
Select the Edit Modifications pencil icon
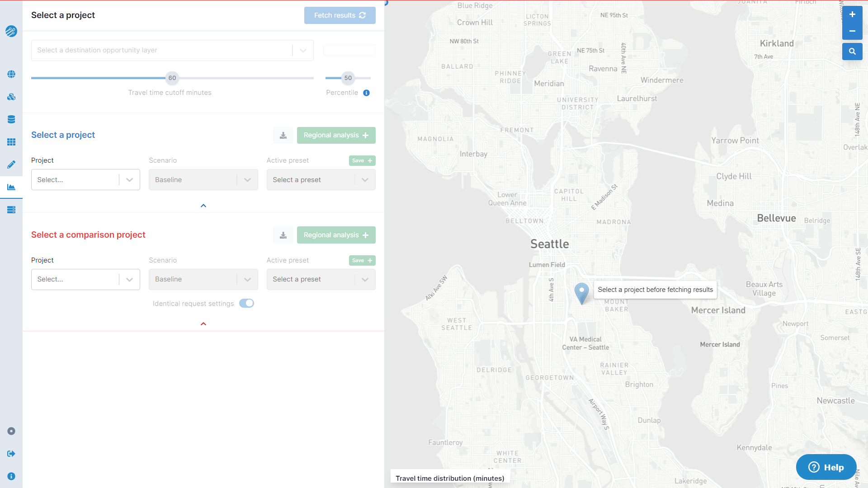coord(11,164)
